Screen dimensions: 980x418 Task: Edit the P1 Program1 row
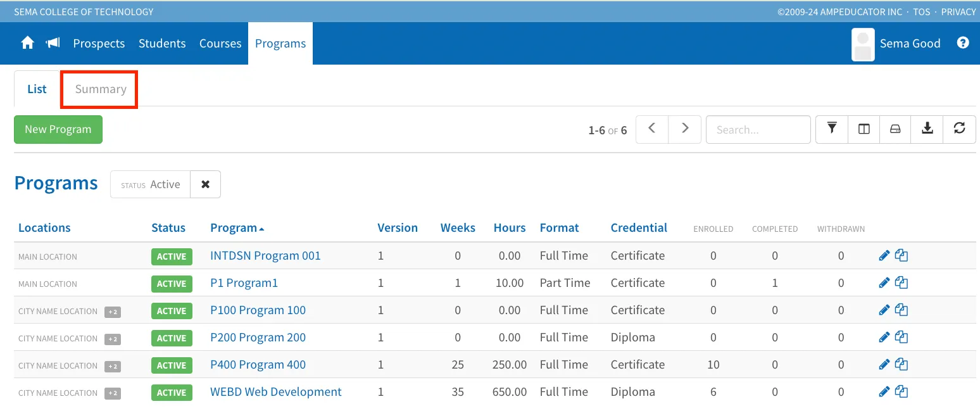point(884,283)
